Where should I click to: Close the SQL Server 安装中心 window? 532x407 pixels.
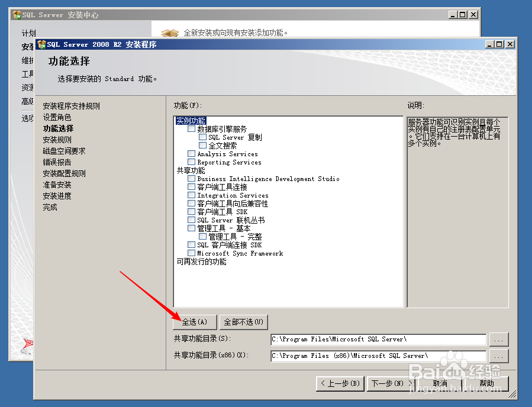[473, 15]
